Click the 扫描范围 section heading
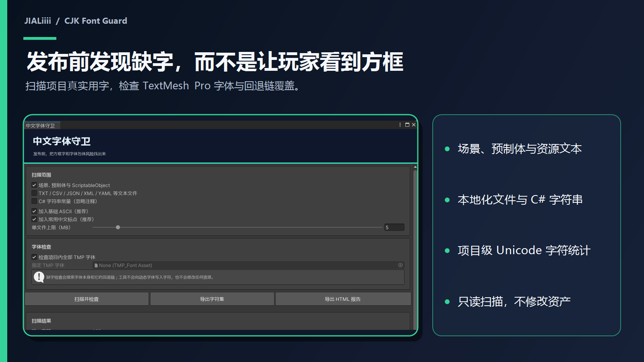This screenshot has height=362, width=644. (x=41, y=175)
